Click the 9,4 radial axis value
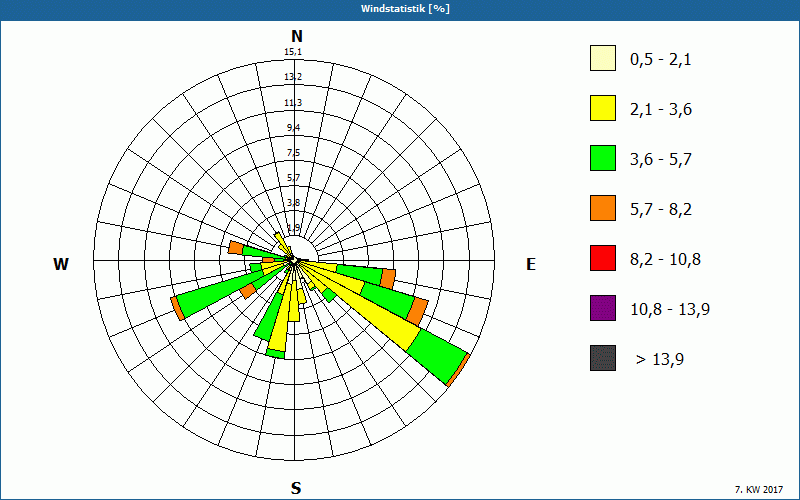 293,128
